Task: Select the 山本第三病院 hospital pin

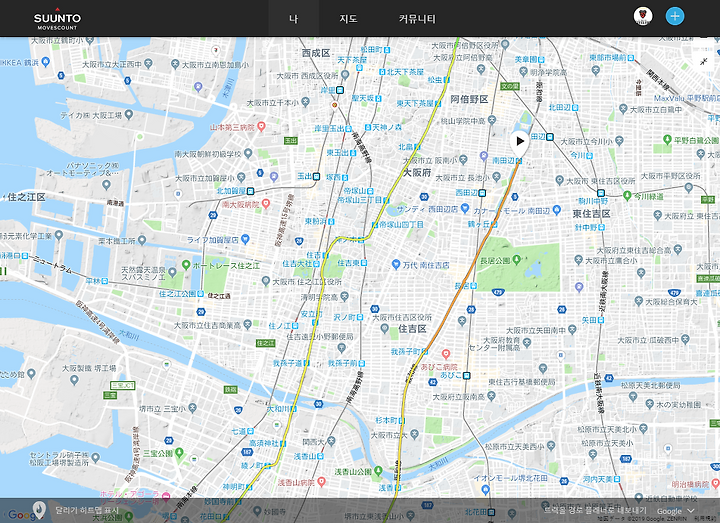Action: tap(261, 126)
